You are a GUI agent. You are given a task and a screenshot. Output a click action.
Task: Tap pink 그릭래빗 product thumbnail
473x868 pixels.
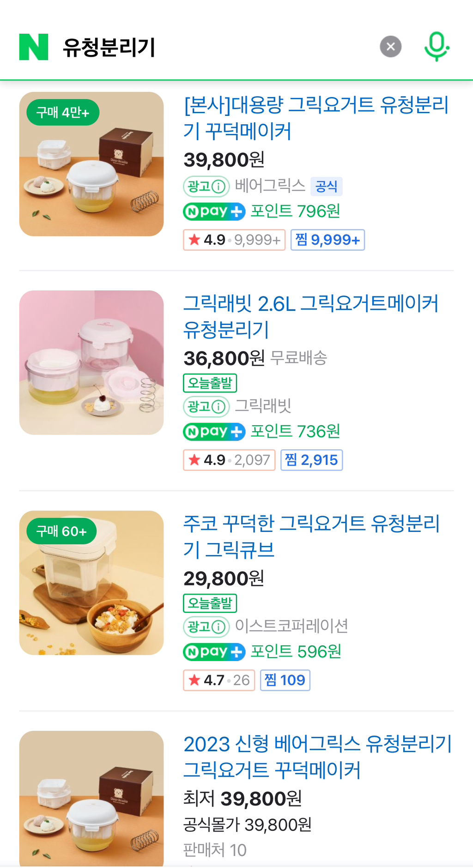click(91, 362)
